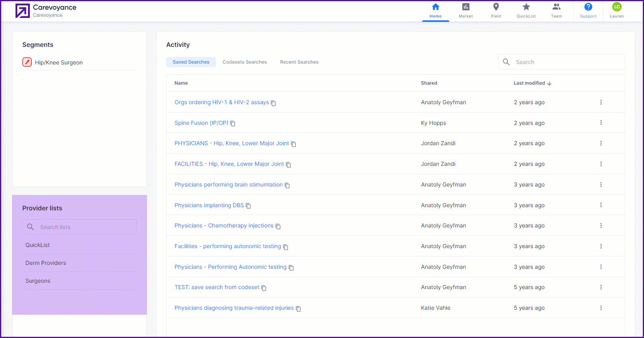Open more options for Physicians implanting DBS row
Image resolution: width=644 pixels, height=338 pixels.
tap(601, 205)
